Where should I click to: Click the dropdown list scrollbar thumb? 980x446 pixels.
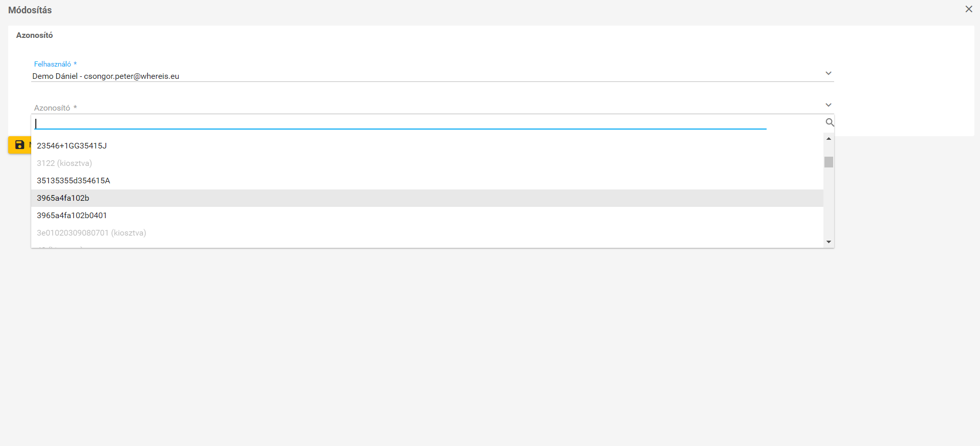(x=829, y=162)
